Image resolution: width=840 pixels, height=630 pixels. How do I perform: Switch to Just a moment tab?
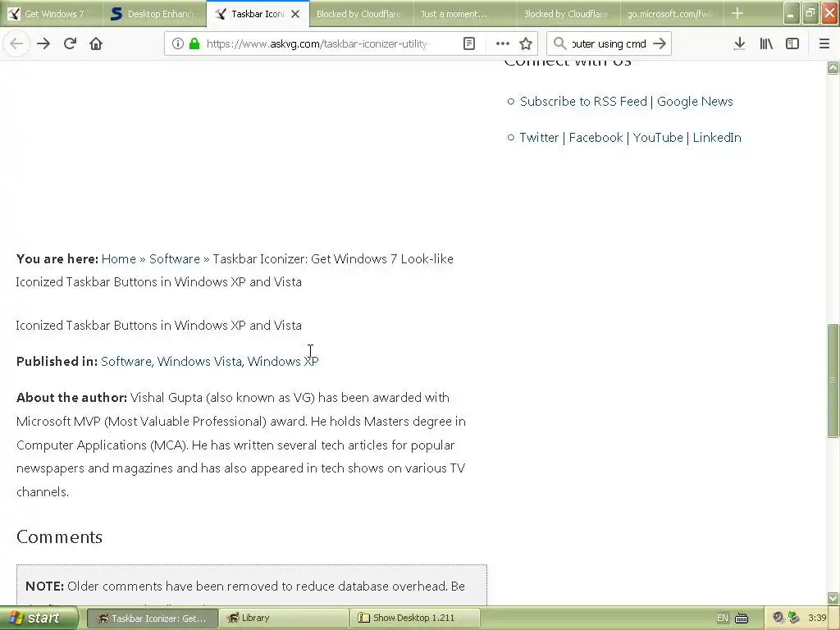(464, 14)
